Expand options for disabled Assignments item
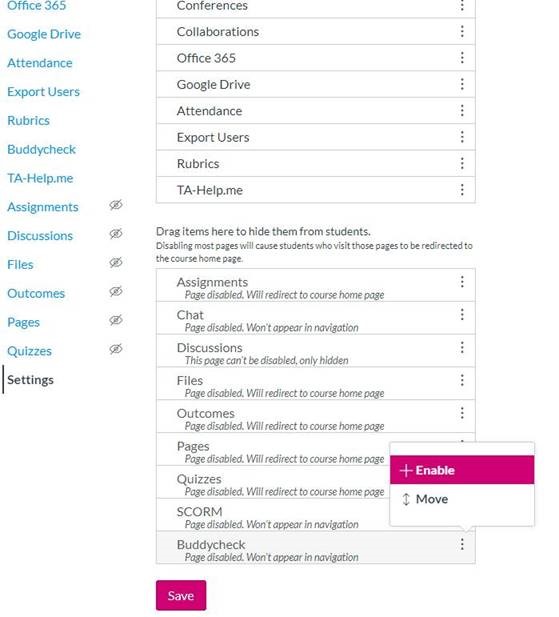 click(x=462, y=282)
